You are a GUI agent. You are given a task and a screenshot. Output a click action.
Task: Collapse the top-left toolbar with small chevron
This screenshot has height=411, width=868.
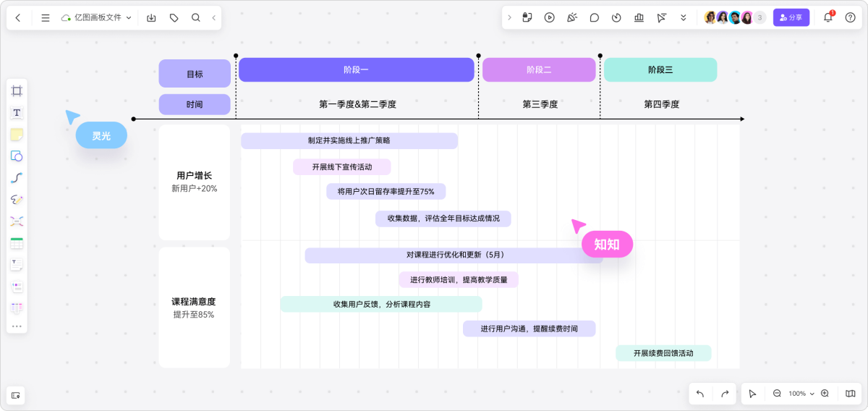[x=213, y=17]
